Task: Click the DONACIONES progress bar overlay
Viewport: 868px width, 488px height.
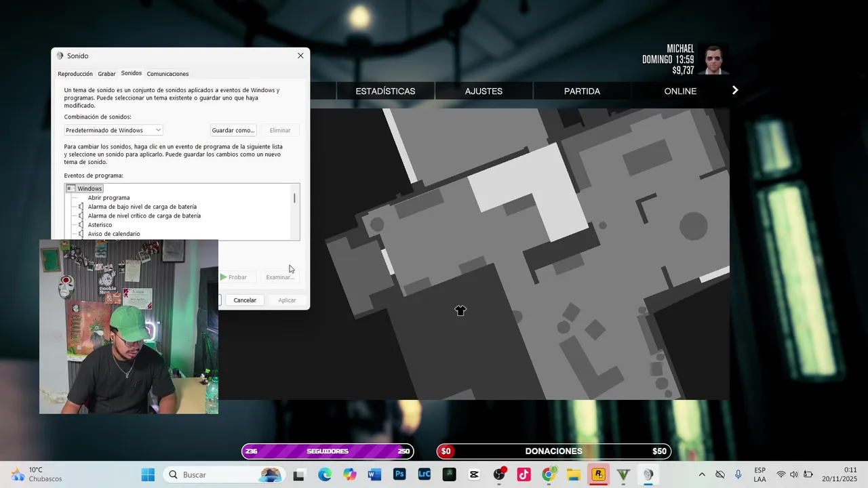Action: pyautogui.click(x=553, y=451)
